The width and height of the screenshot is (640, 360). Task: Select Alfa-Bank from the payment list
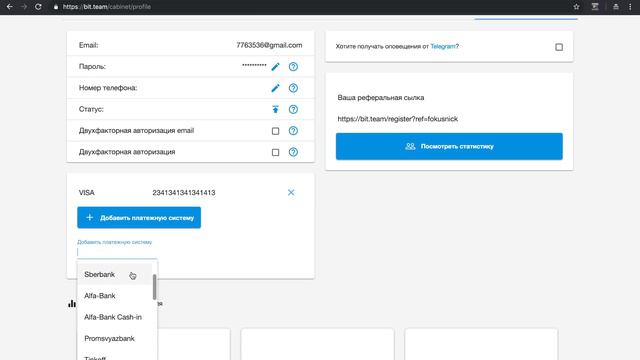[114, 296]
